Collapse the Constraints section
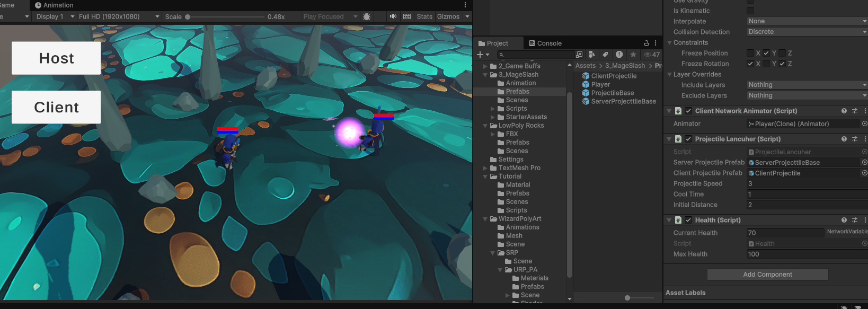Viewport: 868px width, 309px height. click(x=669, y=42)
